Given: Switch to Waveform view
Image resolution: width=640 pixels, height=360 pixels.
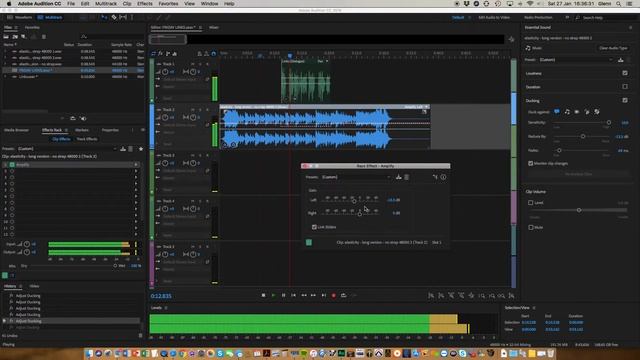Looking at the screenshot, I should coord(20,18).
